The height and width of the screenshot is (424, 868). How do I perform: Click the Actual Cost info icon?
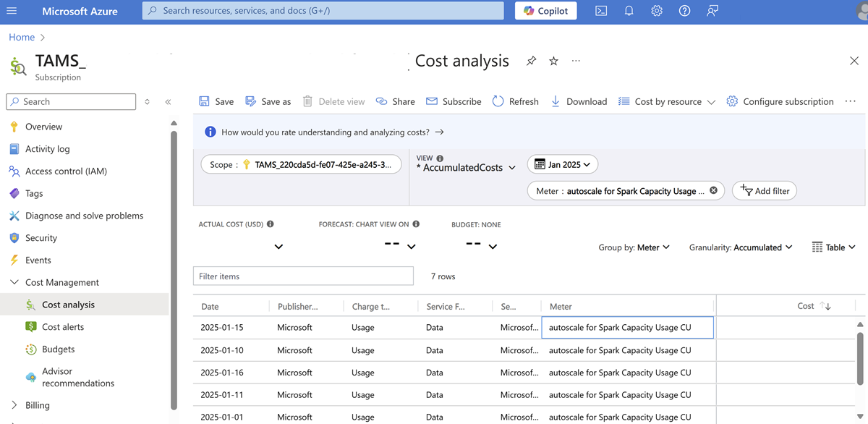271,224
